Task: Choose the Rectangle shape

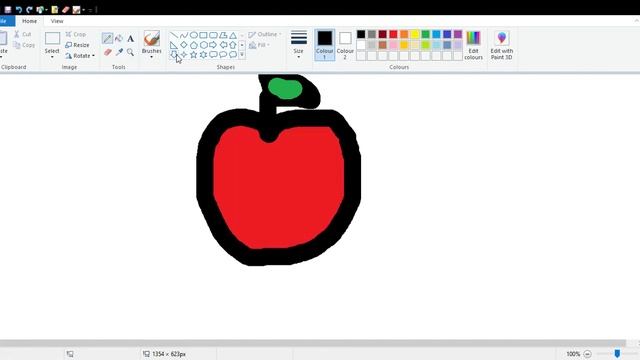Action: coord(203,35)
